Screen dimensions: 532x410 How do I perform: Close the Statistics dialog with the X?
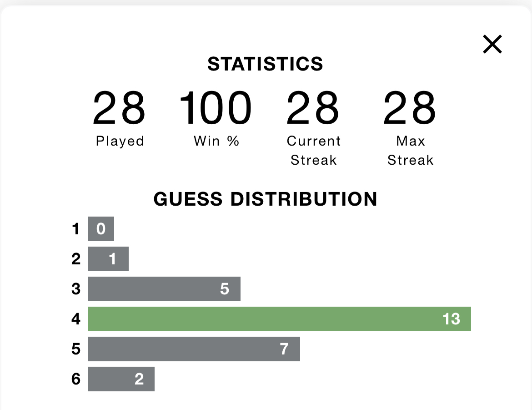click(x=492, y=44)
